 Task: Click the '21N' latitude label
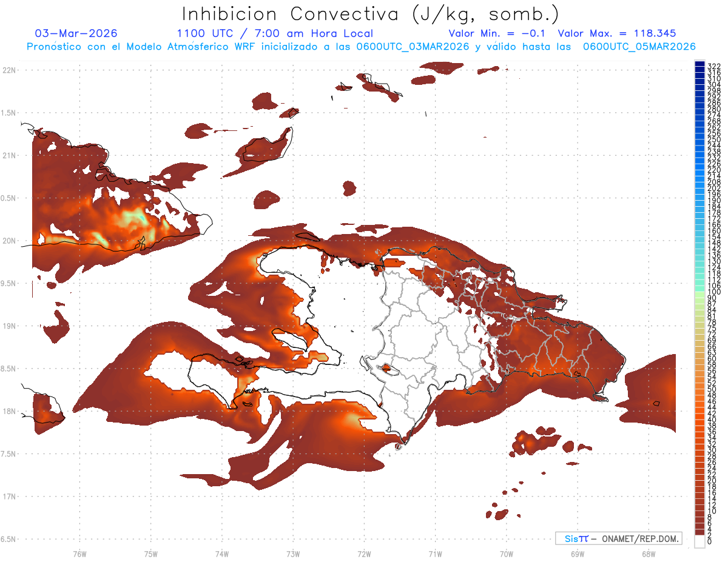pos(8,155)
